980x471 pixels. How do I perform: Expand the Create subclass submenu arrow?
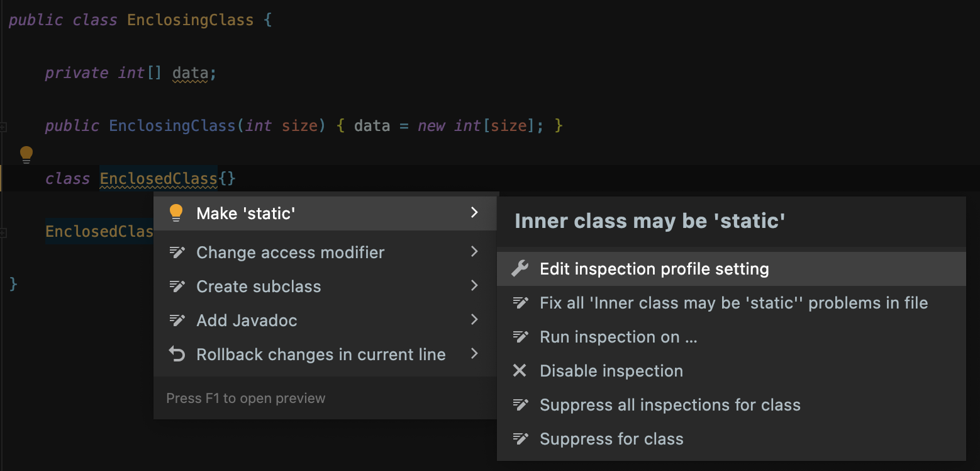[475, 286]
